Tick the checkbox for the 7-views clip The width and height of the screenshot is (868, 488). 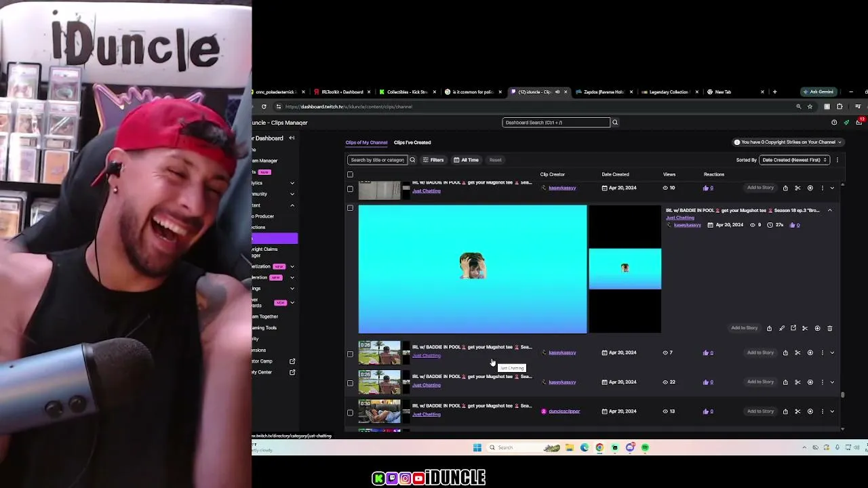[350, 354]
